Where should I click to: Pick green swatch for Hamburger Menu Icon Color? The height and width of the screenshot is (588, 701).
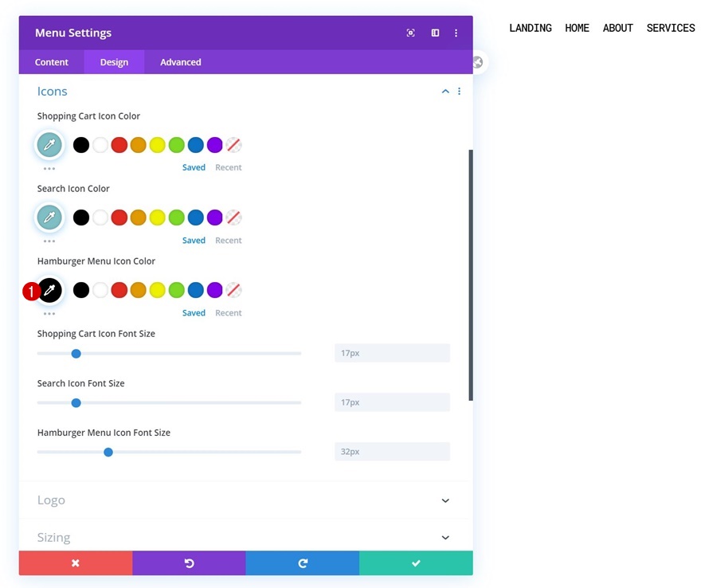(x=177, y=290)
